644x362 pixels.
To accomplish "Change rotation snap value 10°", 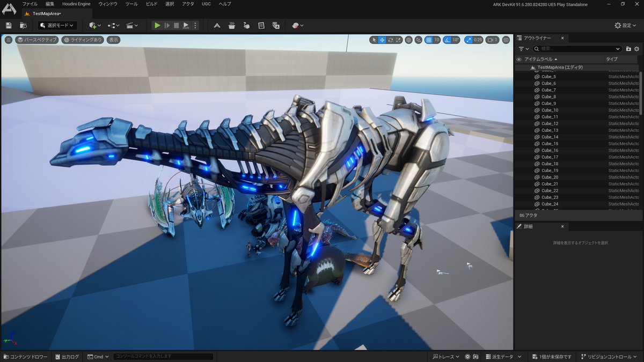I will [456, 40].
